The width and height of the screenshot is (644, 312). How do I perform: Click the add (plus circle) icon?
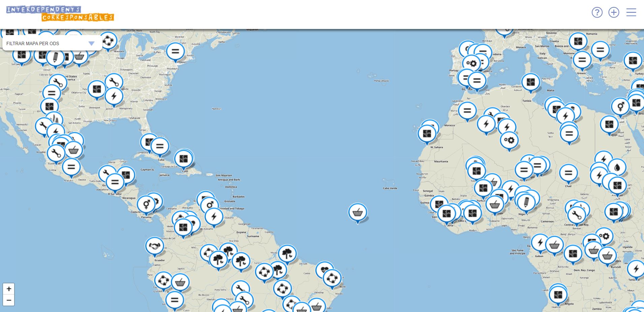(x=614, y=12)
